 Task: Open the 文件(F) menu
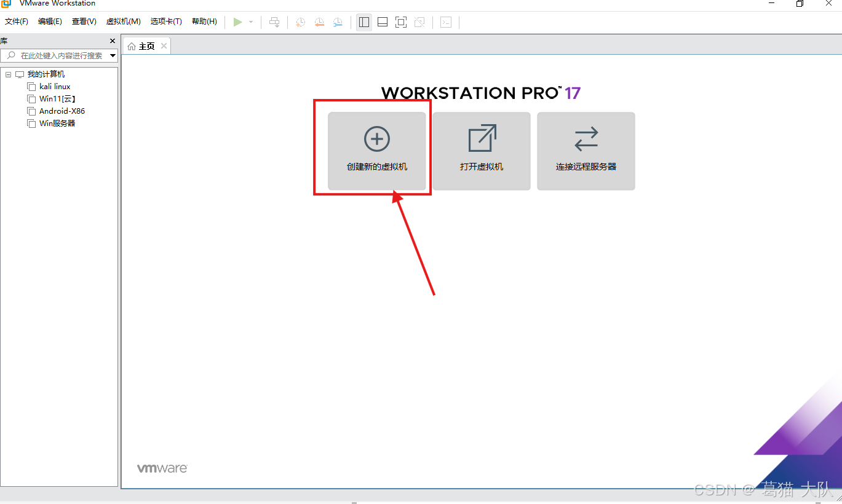click(17, 22)
